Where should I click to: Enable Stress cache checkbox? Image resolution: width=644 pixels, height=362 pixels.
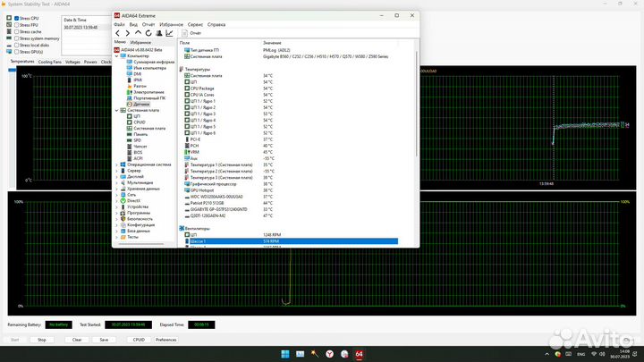point(16,31)
